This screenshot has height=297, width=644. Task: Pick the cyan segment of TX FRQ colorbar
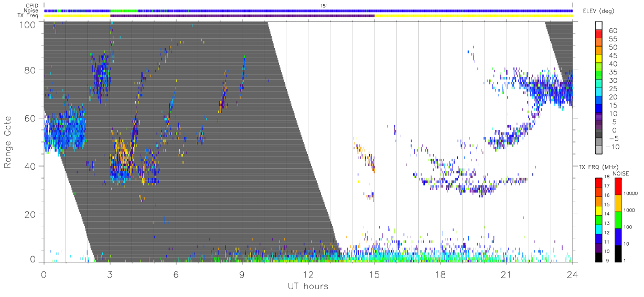point(599,230)
